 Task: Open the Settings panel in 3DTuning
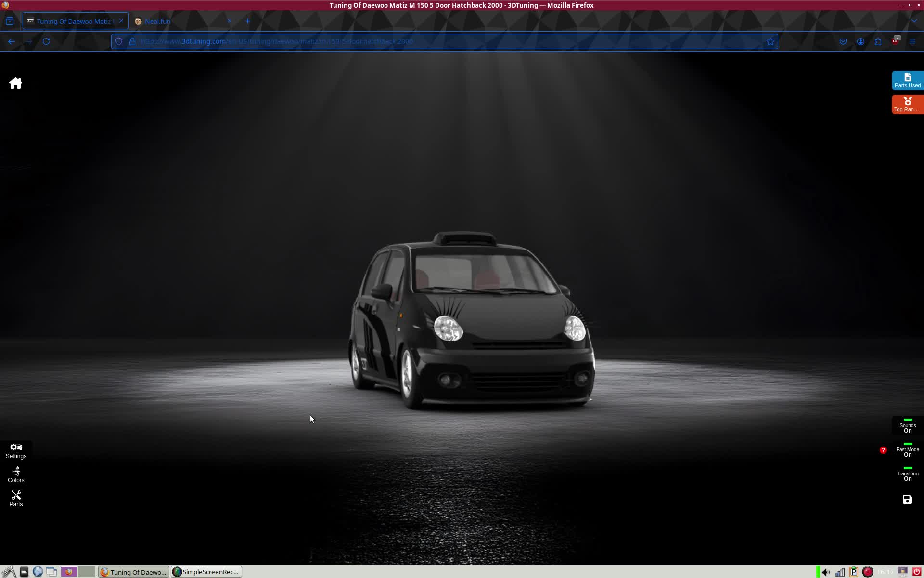coord(16,450)
